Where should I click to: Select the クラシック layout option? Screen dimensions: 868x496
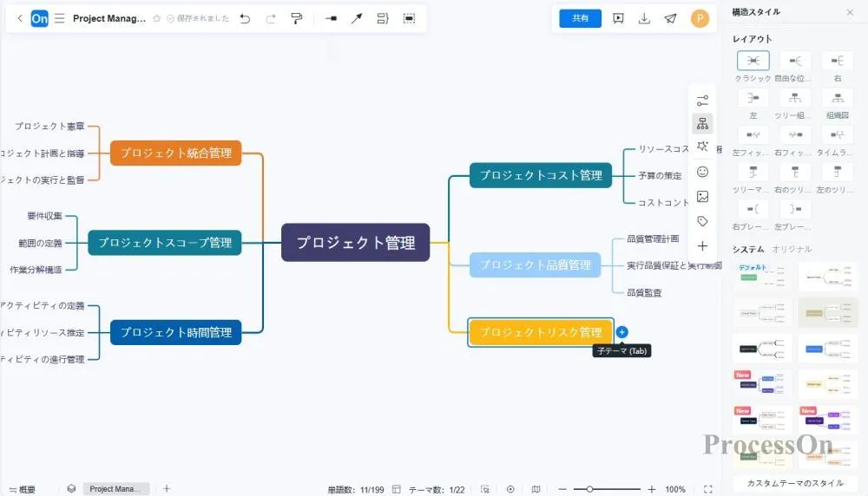753,61
